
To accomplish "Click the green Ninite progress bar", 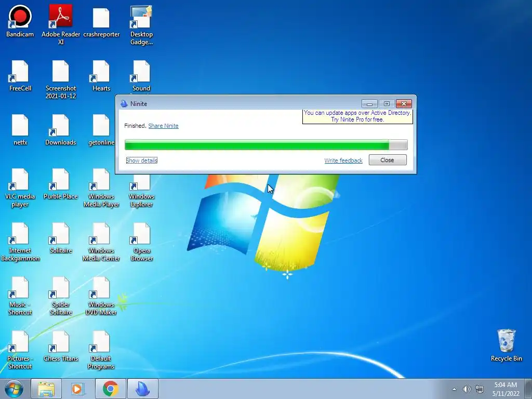I will (x=266, y=145).
